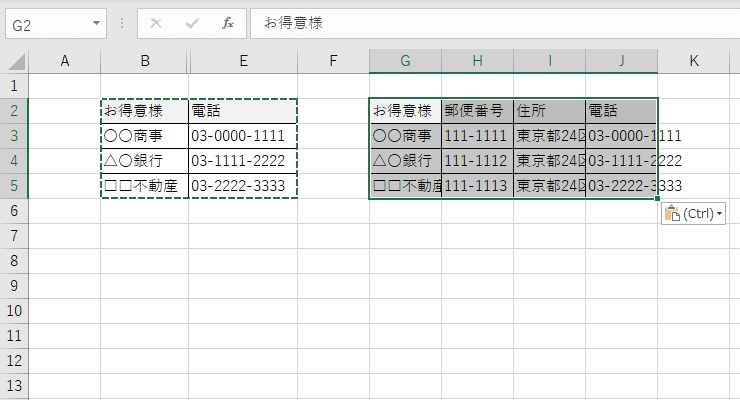Image resolution: width=740 pixels, height=400 pixels.
Task: Click cell I4 address in △〇銀行 row
Action: (x=550, y=161)
